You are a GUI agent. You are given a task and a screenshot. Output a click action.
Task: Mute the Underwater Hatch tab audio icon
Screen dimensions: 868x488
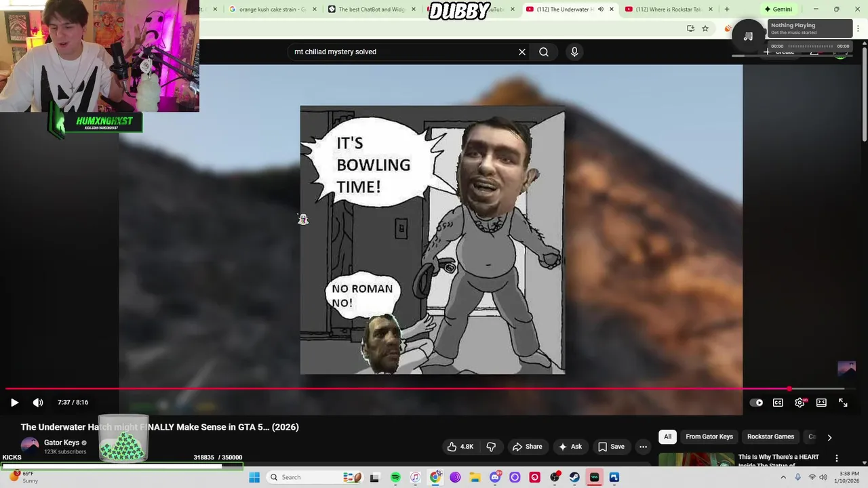(600, 9)
